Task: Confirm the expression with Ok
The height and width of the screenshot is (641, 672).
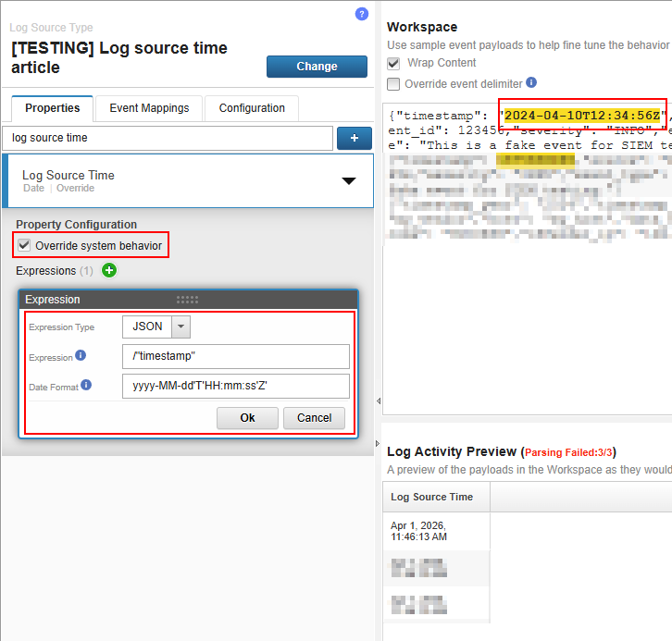Action: click(x=247, y=418)
